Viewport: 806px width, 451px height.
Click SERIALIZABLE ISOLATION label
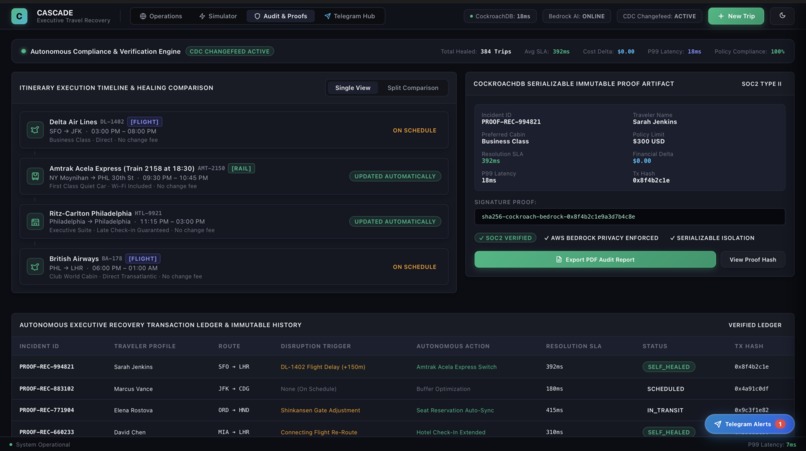point(712,238)
